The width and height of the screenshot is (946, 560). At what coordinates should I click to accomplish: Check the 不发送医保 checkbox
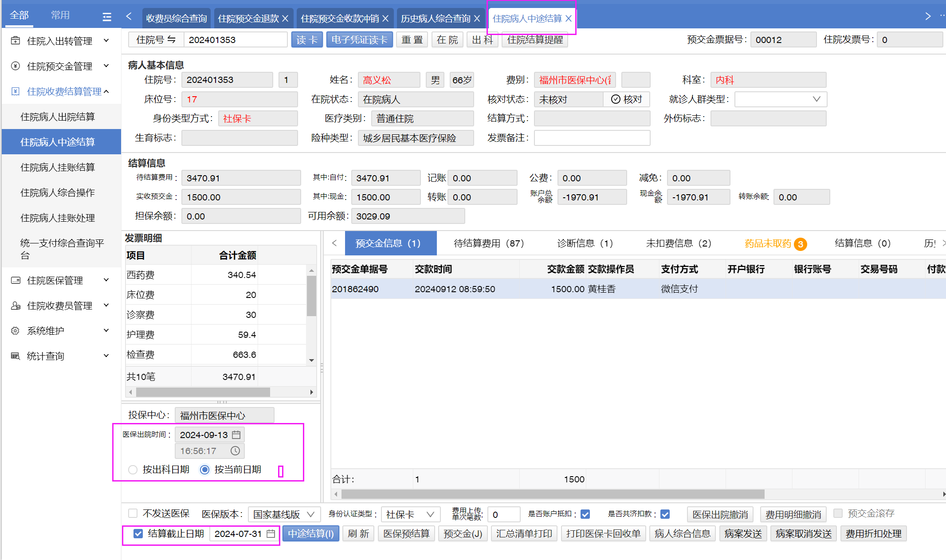click(133, 513)
